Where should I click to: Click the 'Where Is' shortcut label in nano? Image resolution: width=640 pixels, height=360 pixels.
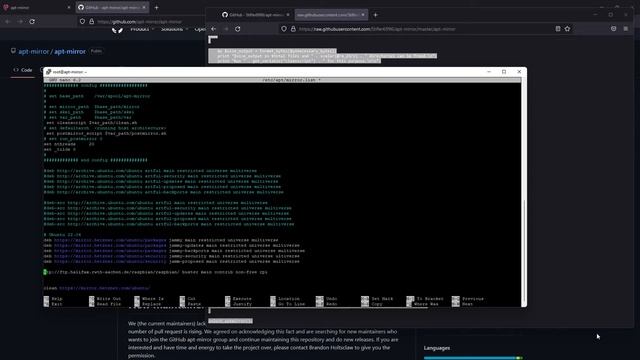tap(153, 299)
